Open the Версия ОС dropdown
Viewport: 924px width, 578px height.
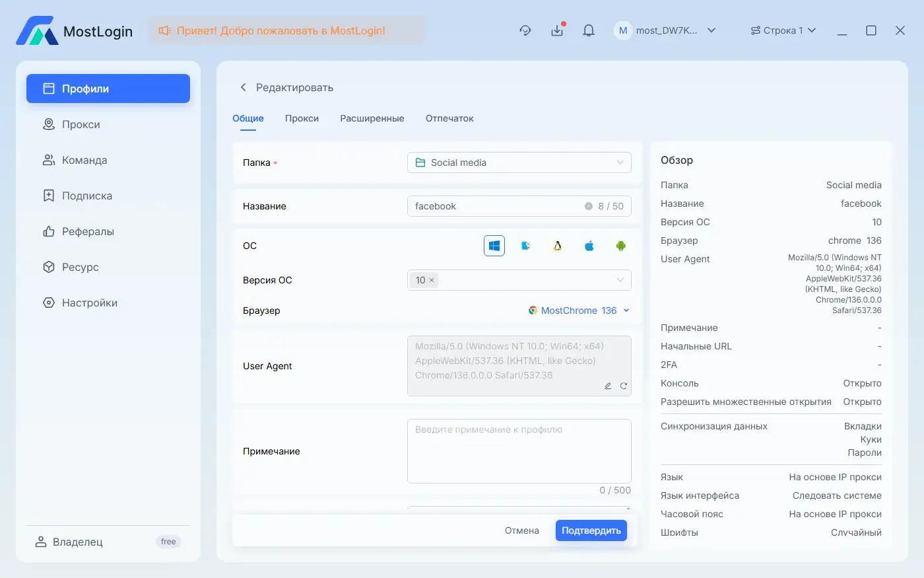coord(519,280)
